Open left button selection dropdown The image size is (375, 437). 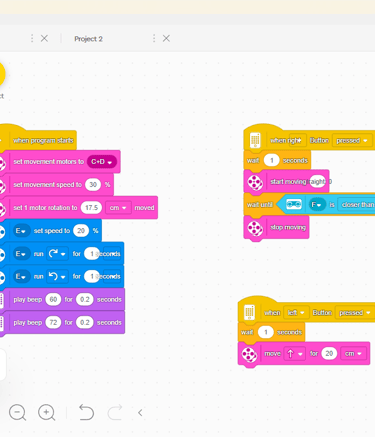pyautogui.click(x=296, y=313)
